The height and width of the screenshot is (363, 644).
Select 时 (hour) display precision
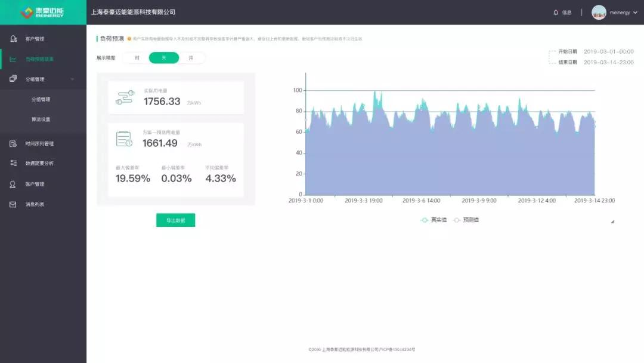pyautogui.click(x=137, y=58)
